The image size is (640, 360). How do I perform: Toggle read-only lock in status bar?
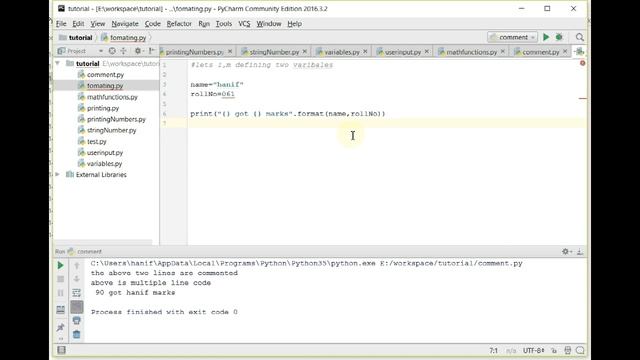click(x=554, y=351)
